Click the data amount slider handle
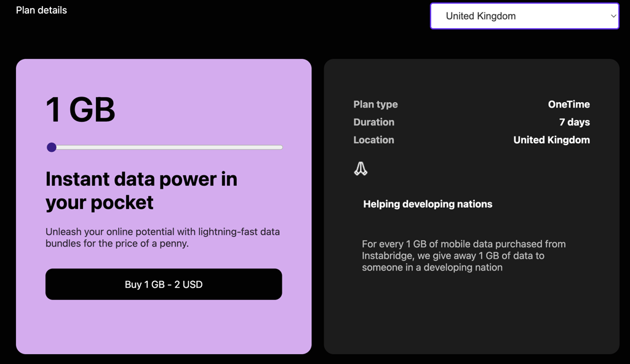Screen dimensions: 630x364 [52, 148]
